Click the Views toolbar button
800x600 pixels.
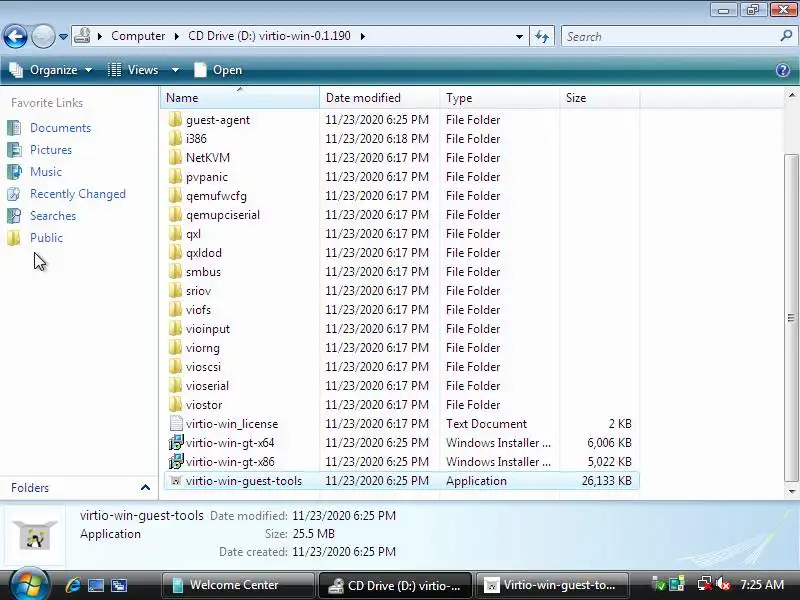point(134,70)
